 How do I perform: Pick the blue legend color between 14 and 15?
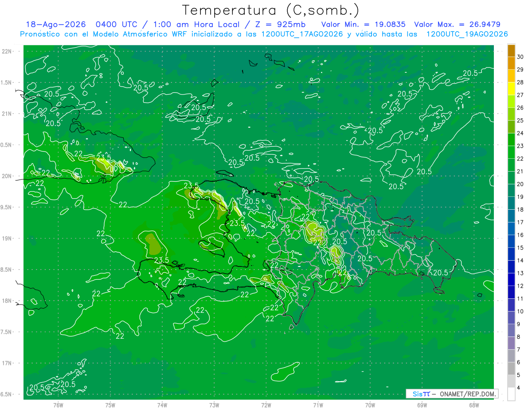coord(511,254)
